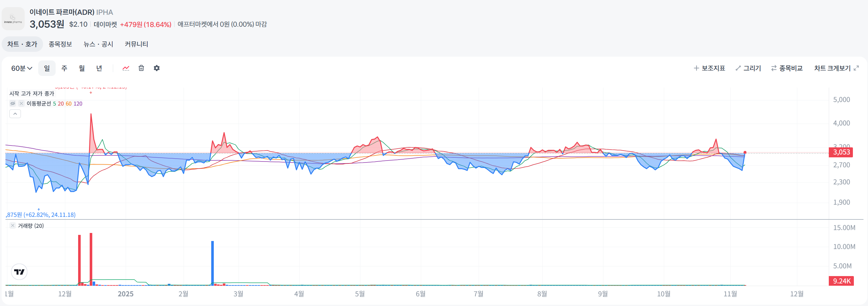Click the $2.10 dollar price text

[x=78, y=24]
